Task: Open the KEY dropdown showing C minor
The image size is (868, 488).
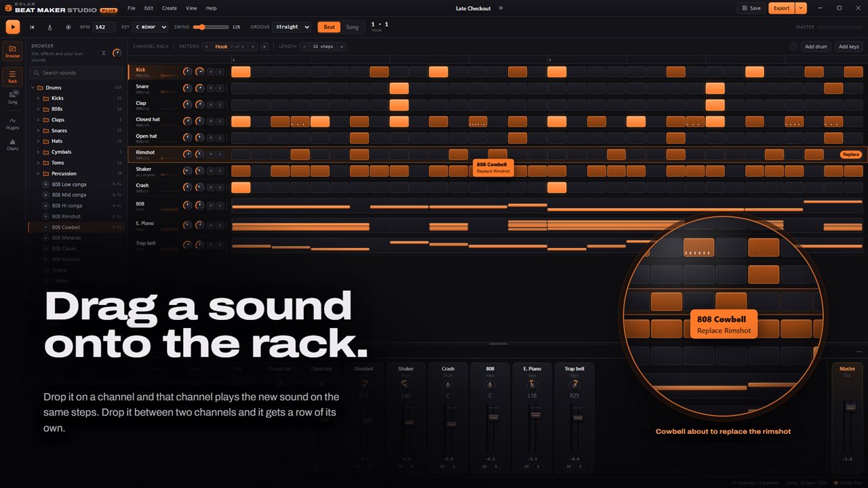Action: 151,27
